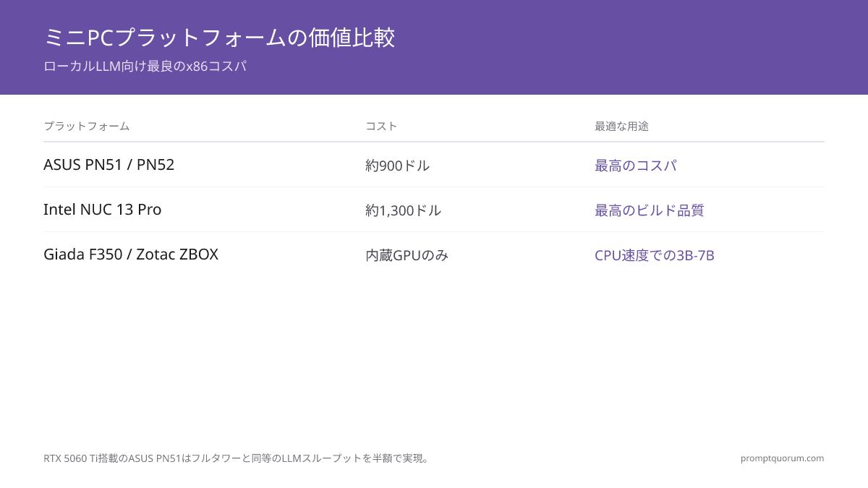868x488 pixels.
Task: Select the Giada F350 / Zotac ZBOX cell
Action: pos(131,254)
